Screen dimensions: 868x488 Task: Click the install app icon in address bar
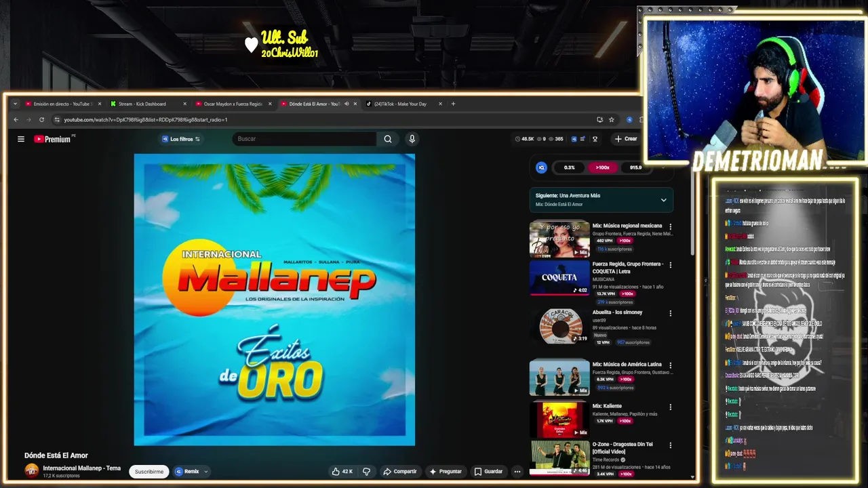pyautogui.click(x=599, y=120)
